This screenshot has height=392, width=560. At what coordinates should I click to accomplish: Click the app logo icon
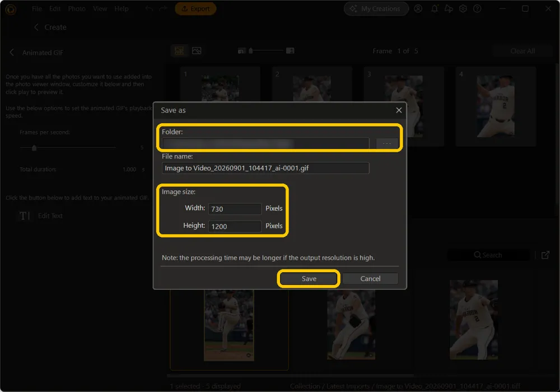[x=11, y=10]
